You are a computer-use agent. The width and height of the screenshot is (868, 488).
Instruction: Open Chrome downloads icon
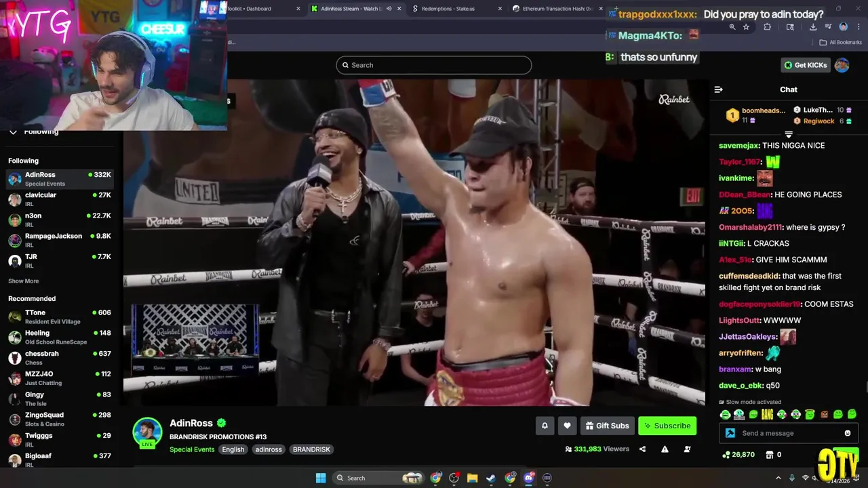pos(812,27)
